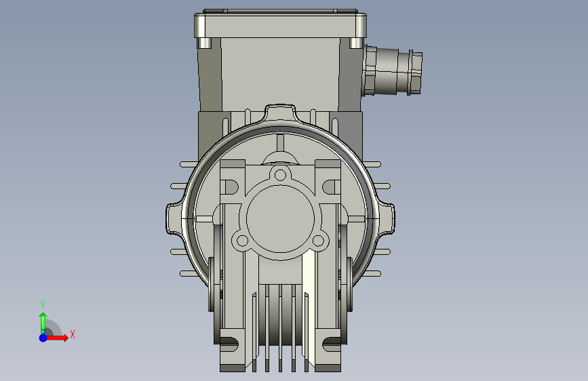The height and width of the screenshot is (381, 588).
Task: Select the cable gland on the terminal box
Action: click(393, 71)
